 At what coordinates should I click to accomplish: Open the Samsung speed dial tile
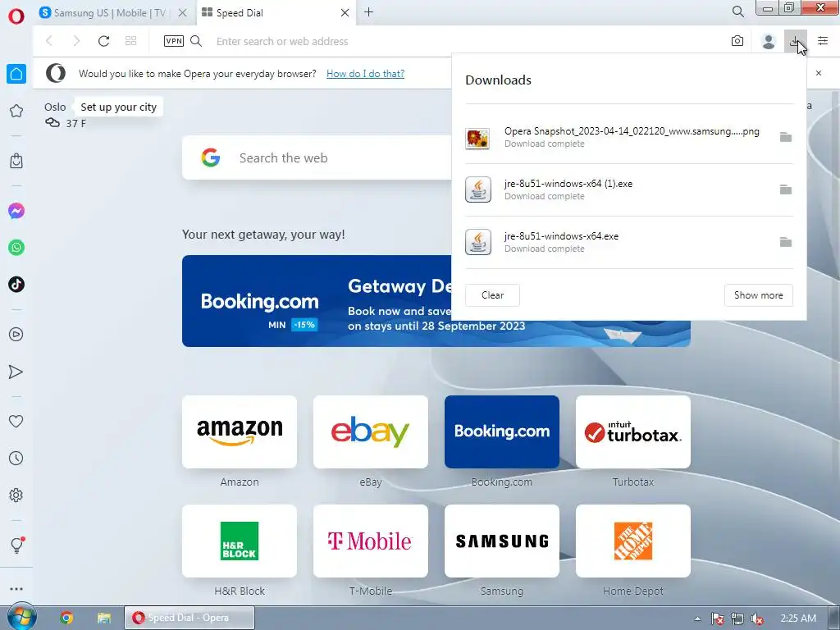502,541
